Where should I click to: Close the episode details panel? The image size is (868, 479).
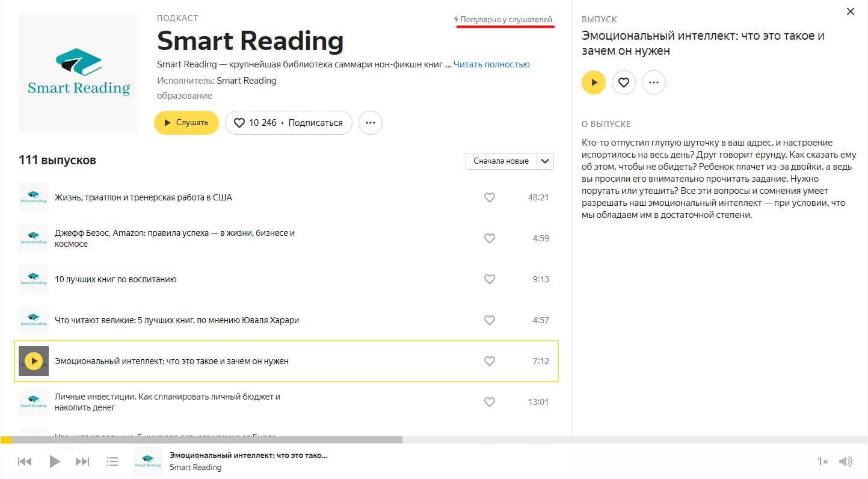(851, 11)
